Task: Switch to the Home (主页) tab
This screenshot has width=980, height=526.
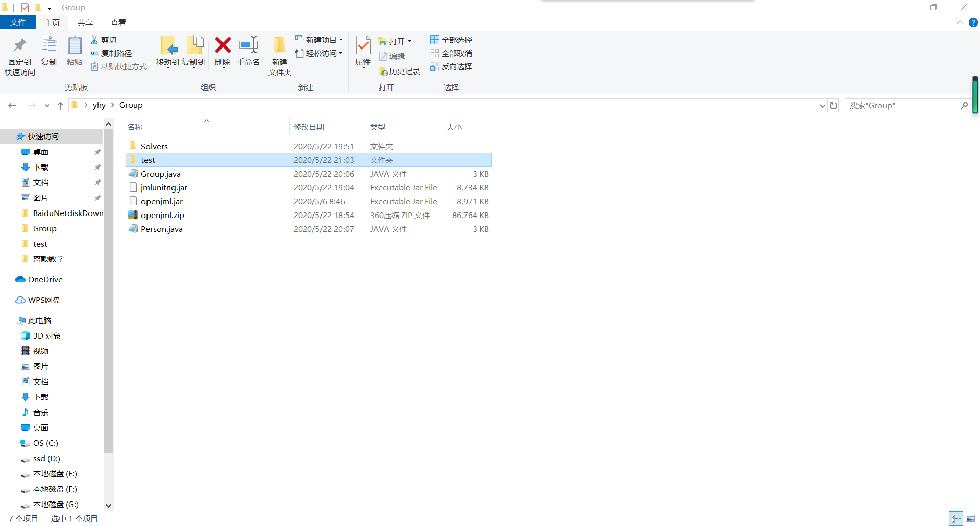Action: pos(52,22)
